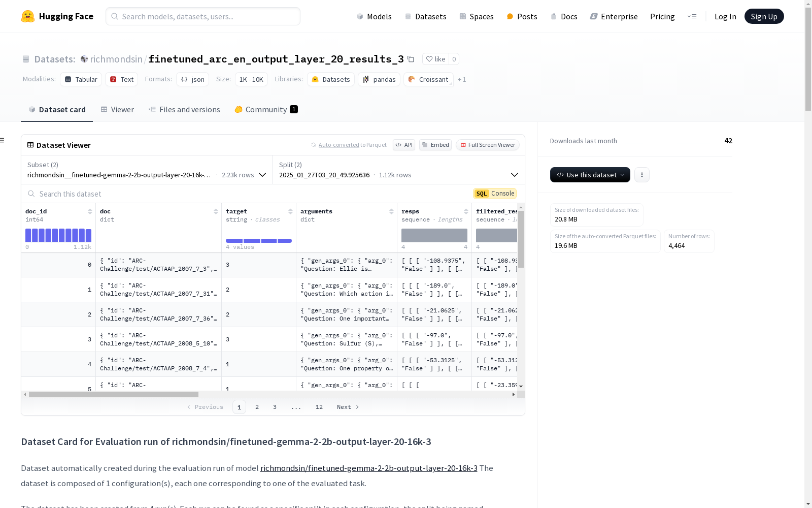Screen dimensions: 812x508
Task: Click the Hugging Face logo icon
Action: [x=28, y=16]
